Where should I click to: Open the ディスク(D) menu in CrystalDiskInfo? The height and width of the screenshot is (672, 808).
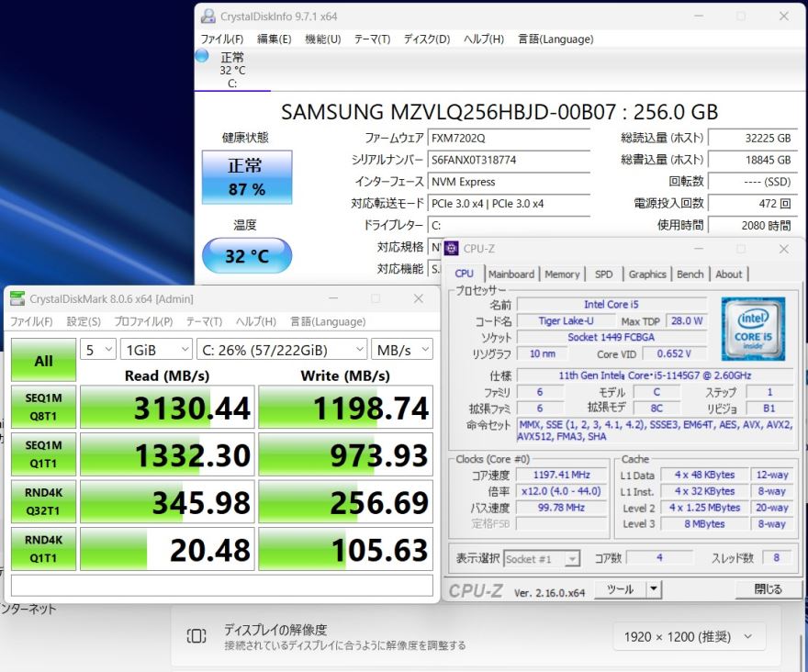[x=426, y=39]
